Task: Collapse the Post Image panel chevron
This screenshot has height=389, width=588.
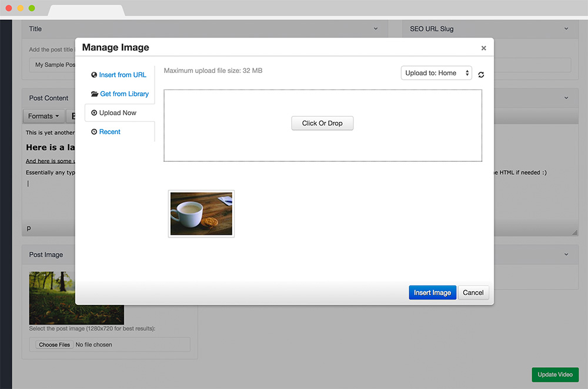Action: [566, 255]
